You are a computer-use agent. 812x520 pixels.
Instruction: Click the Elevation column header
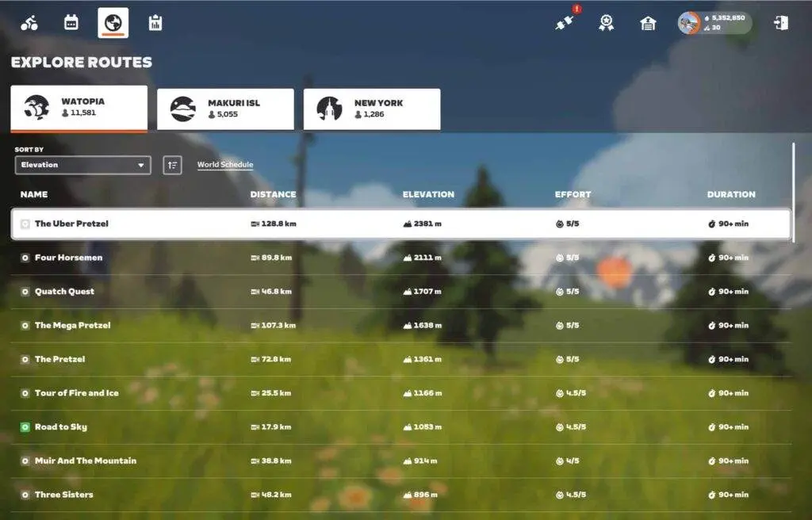pyautogui.click(x=428, y=194)
